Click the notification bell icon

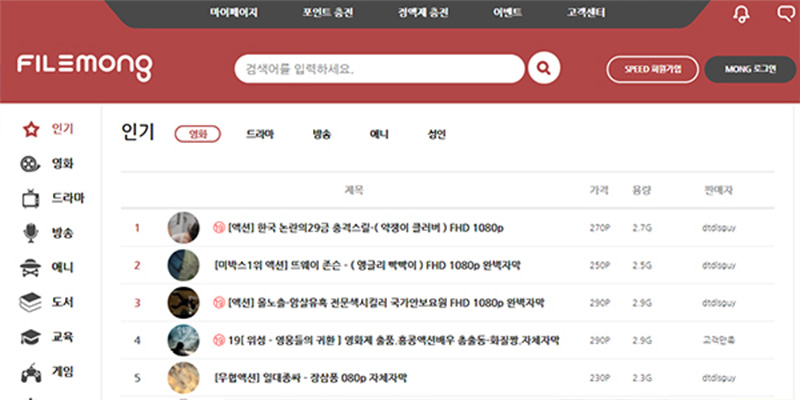point(741,14)
